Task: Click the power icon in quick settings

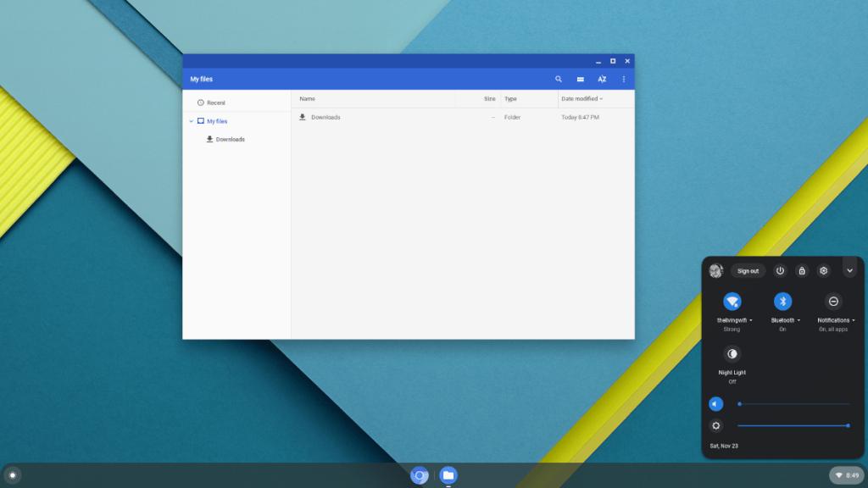Action: pos(780,270)
